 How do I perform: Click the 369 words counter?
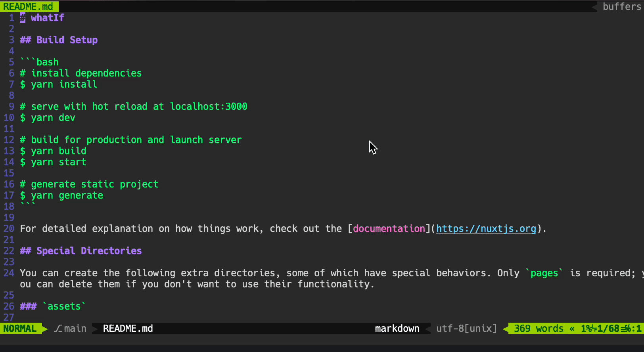539,329
